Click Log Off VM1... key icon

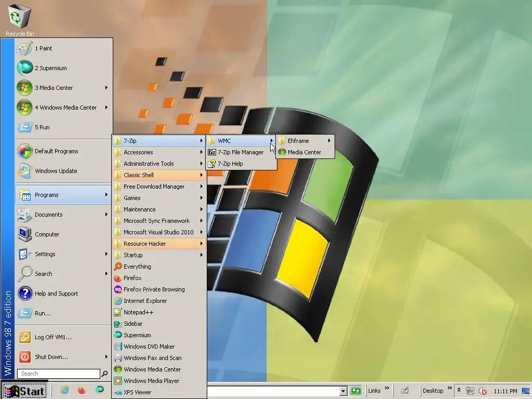tap(25, 337)
